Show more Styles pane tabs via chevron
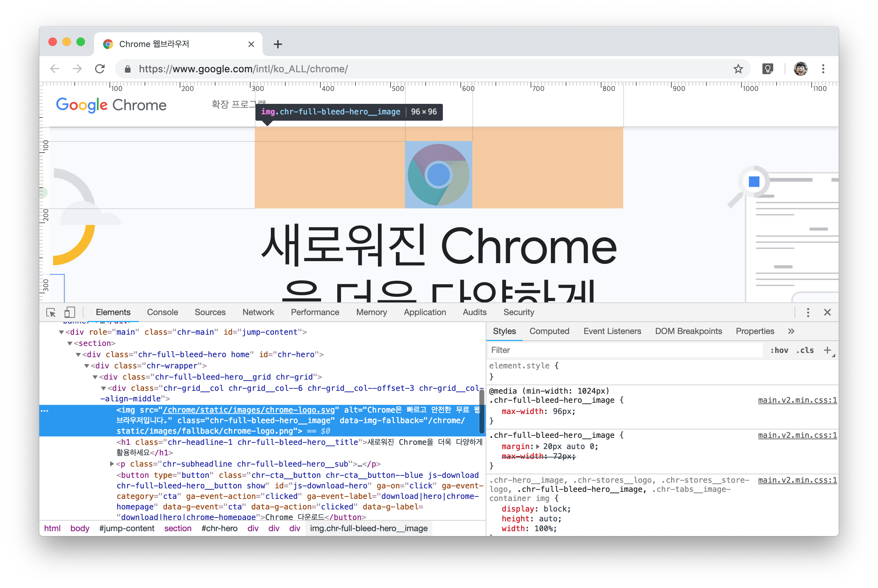The width and height of the screenshot is (878, 588). pos(791,332)
